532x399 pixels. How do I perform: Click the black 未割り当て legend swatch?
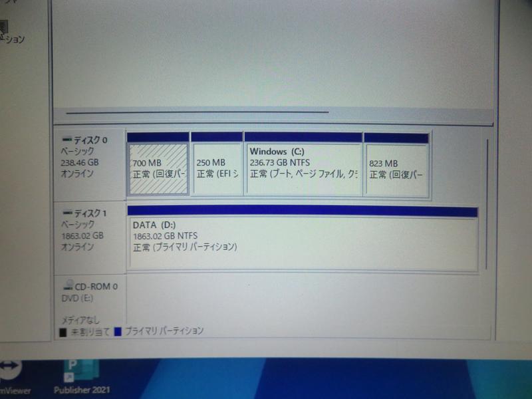pos(63,332)
